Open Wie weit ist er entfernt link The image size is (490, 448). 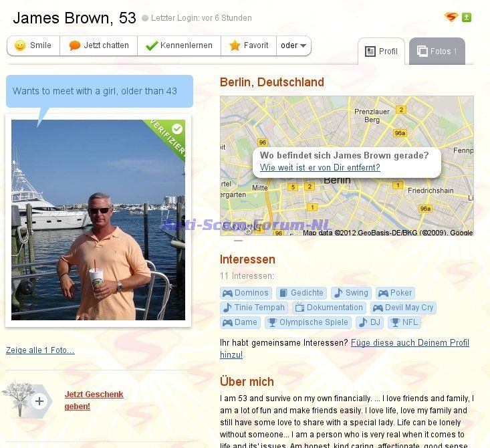tap(320, 168)
